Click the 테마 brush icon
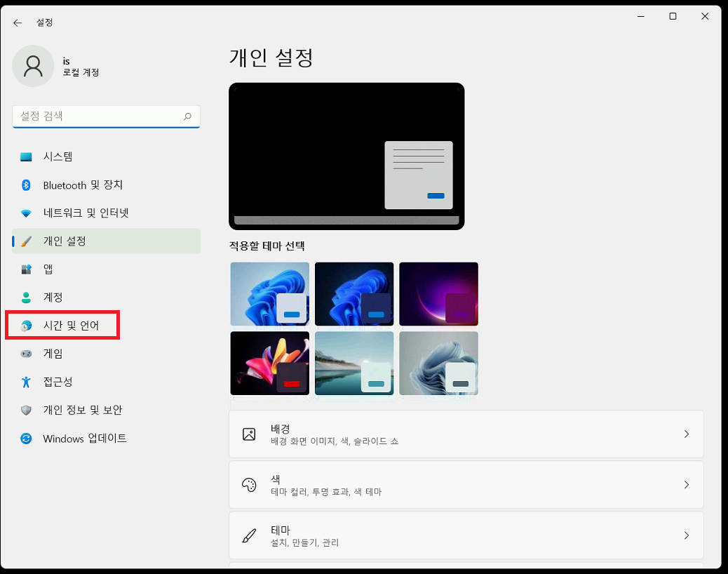 tap(249, 535)
